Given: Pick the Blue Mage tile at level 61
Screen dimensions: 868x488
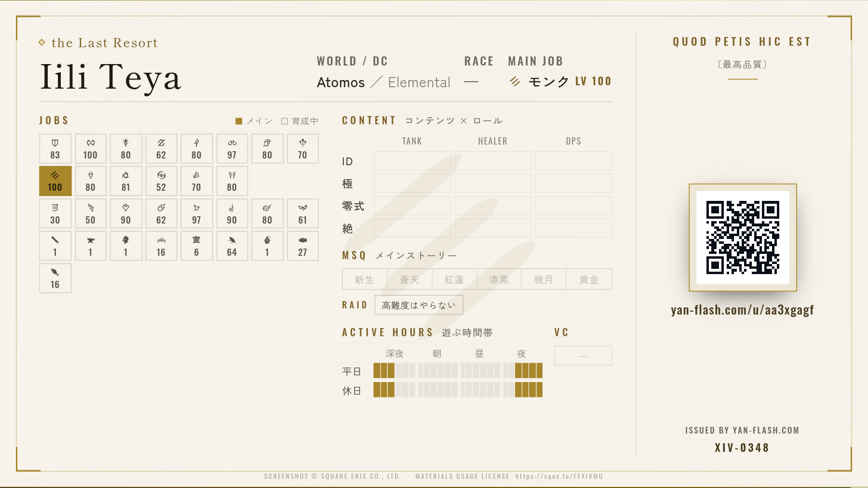Looking at the screenshot, I should pyautogui.click(x=303, y=214).
